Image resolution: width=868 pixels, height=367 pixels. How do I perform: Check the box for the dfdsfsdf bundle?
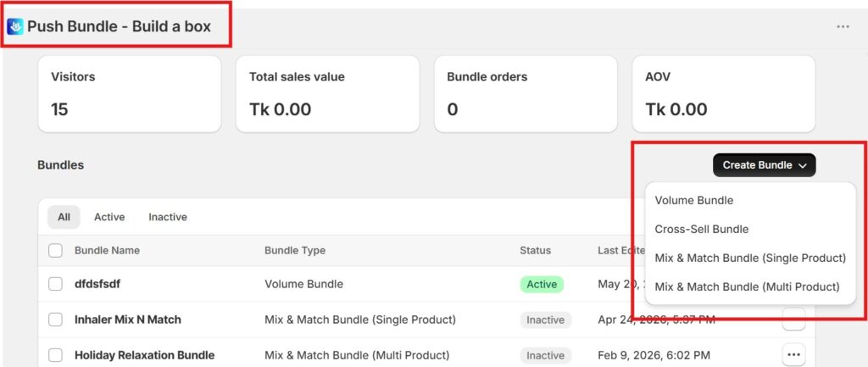click(55, 284)
